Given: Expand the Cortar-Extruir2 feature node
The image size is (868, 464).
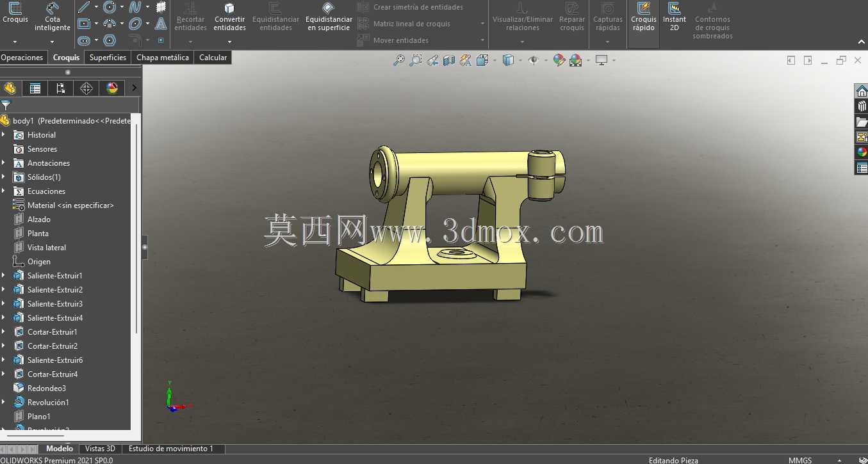Looking at the screenshot, I should click(3, 346).
